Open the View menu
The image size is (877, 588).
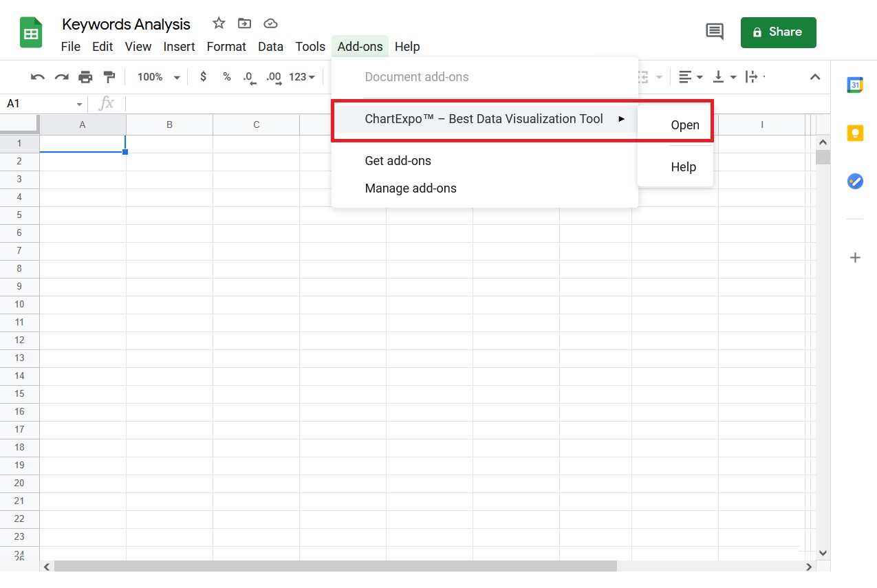138,47
